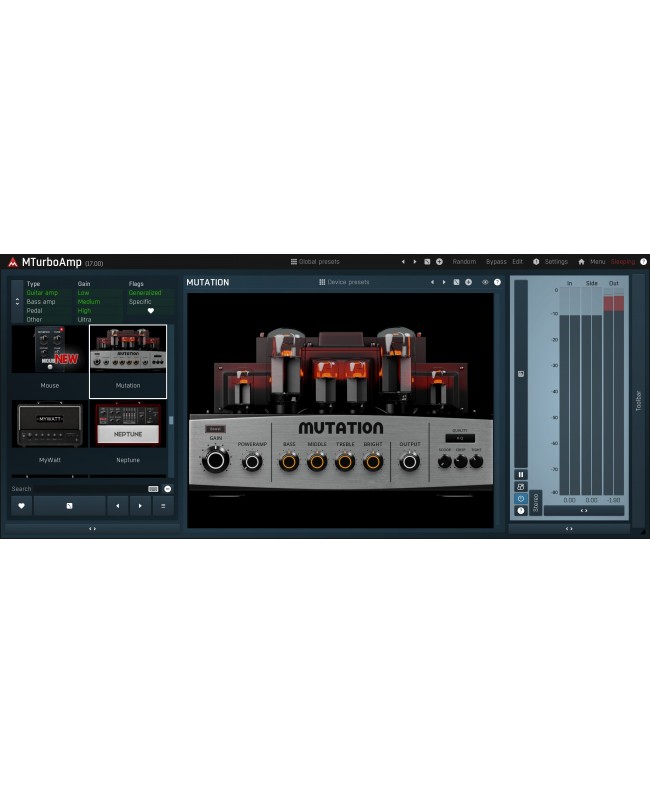Select the Mouse pedal thumbnail
Viewport: 650px width, 794px height.
50,361
